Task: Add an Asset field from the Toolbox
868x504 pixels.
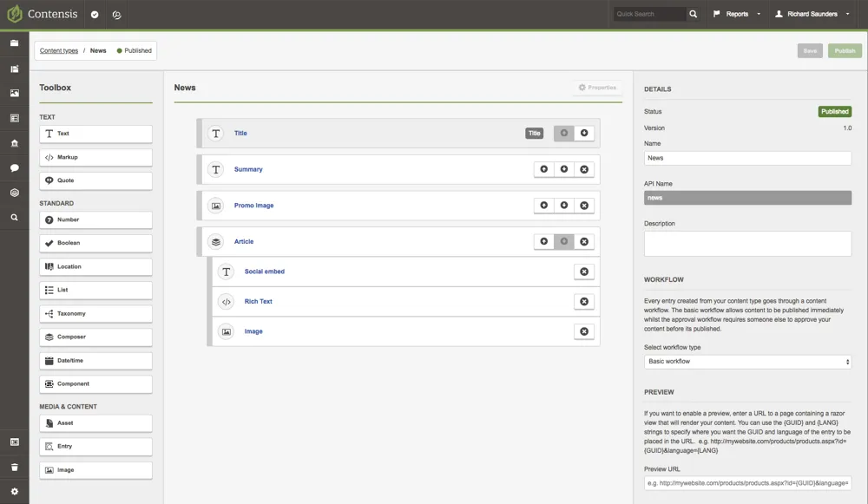Action: 95,423
